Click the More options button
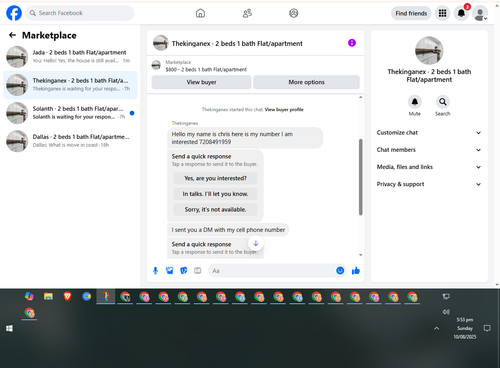This screenshot has height=368, width=500. (306, 82)
